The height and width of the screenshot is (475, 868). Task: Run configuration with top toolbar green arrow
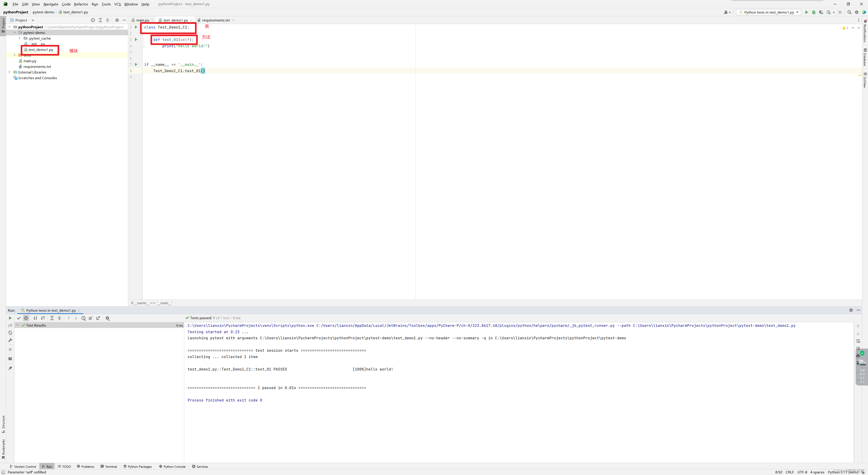[806, 12]
